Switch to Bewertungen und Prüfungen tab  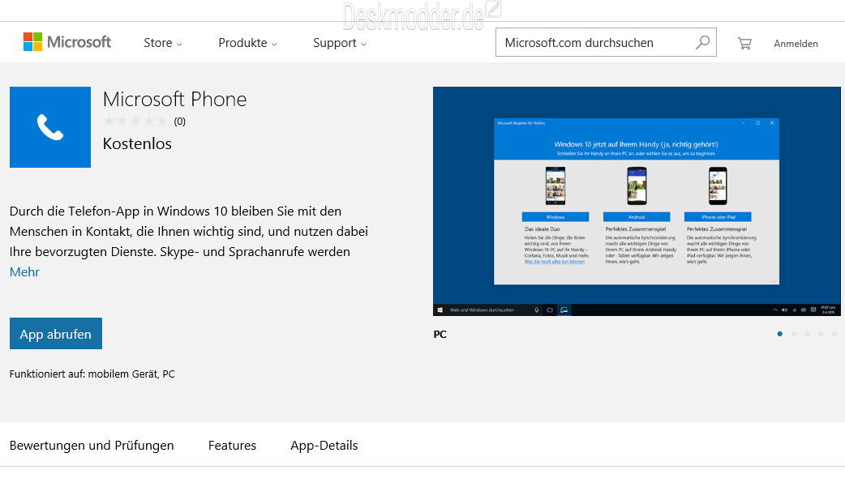coord(92,446)
